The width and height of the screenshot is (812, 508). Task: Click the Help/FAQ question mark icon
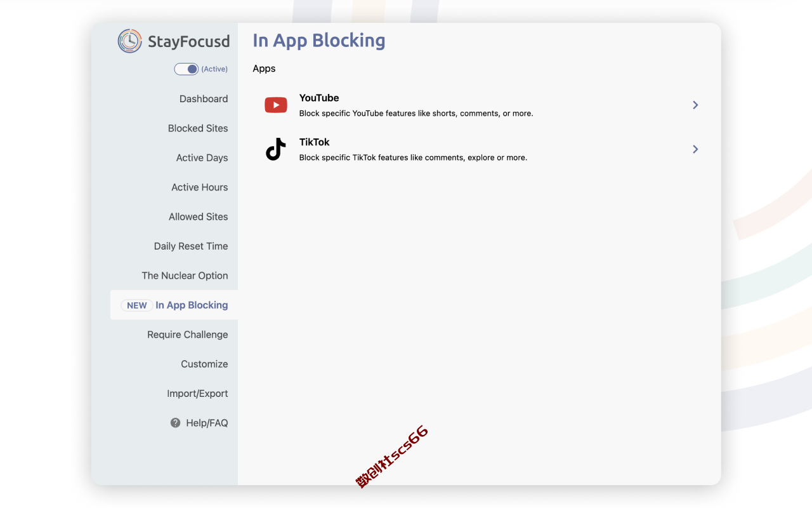coord(176,423)
